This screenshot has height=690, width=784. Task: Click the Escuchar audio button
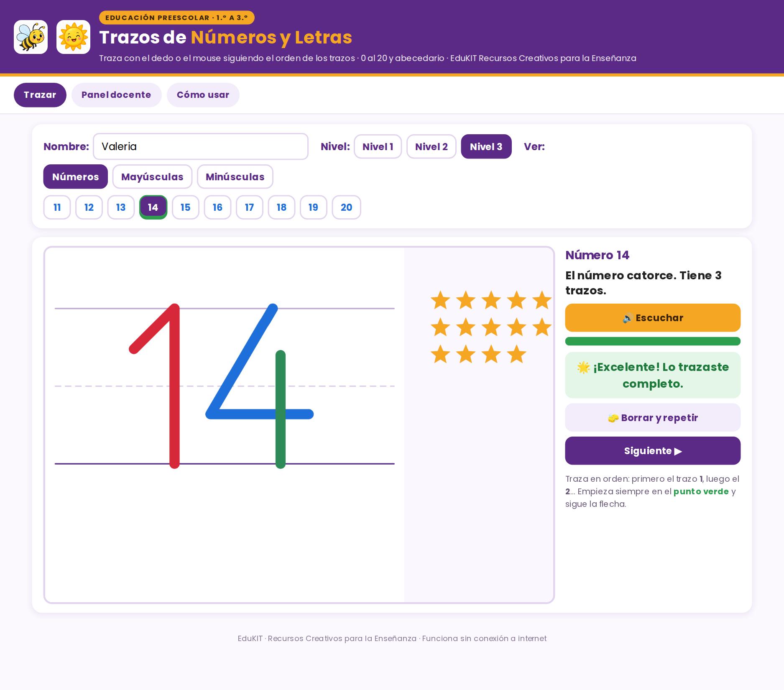653,318
